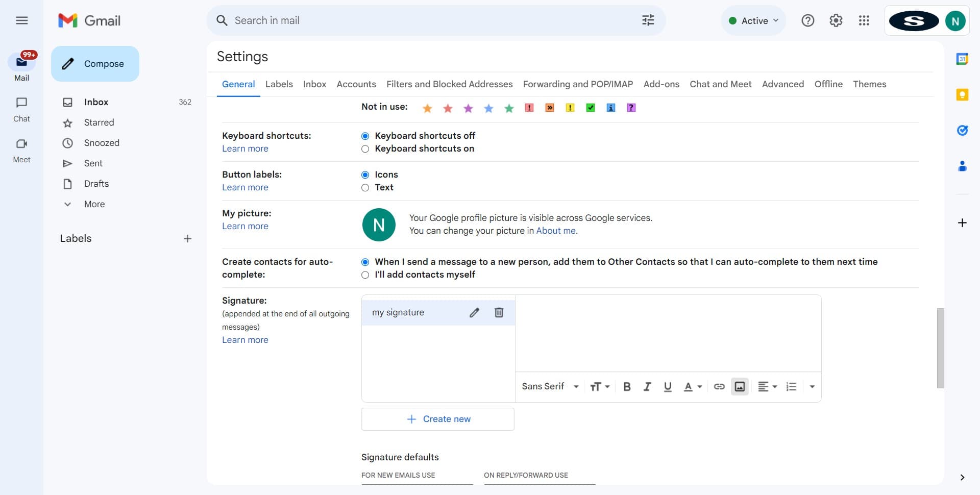Screen dimensions: 980x495
Task: Expand the More section in the sidebar
Action: coord(94,204)
